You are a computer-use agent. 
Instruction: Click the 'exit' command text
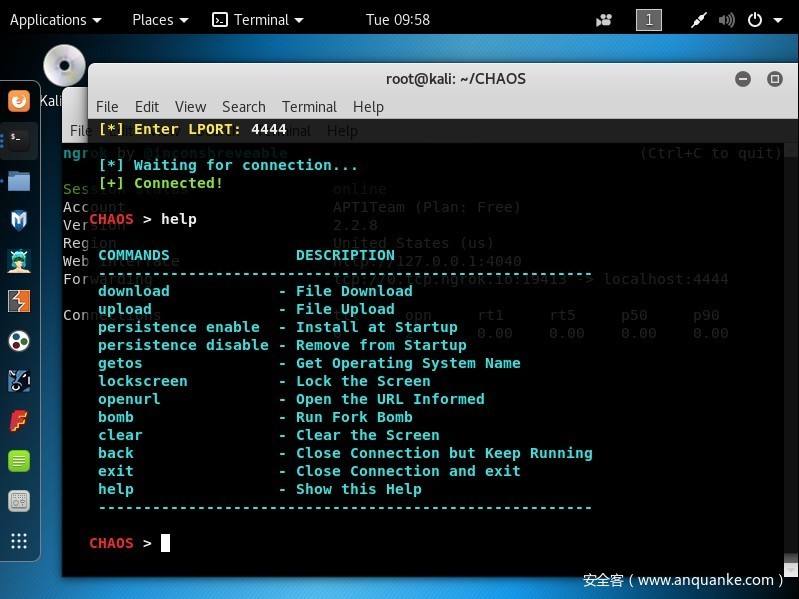(x=116, y=471)
